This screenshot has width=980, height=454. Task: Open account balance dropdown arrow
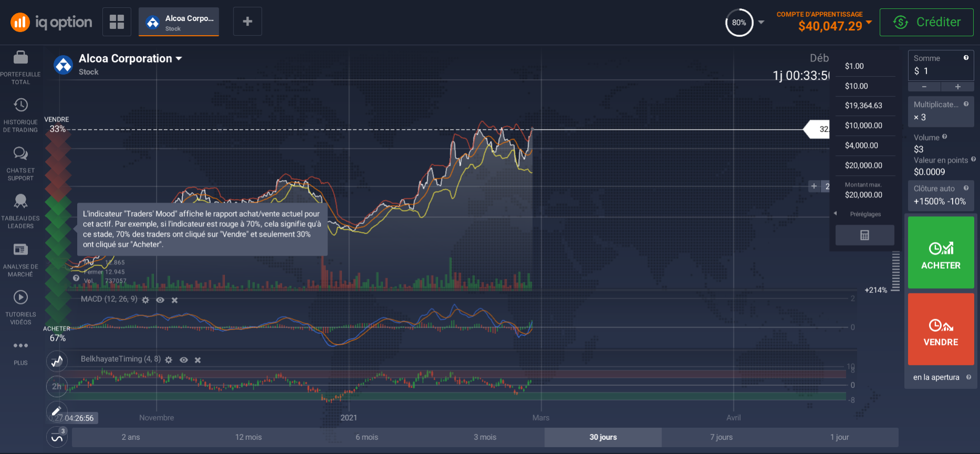pos(869,22)
